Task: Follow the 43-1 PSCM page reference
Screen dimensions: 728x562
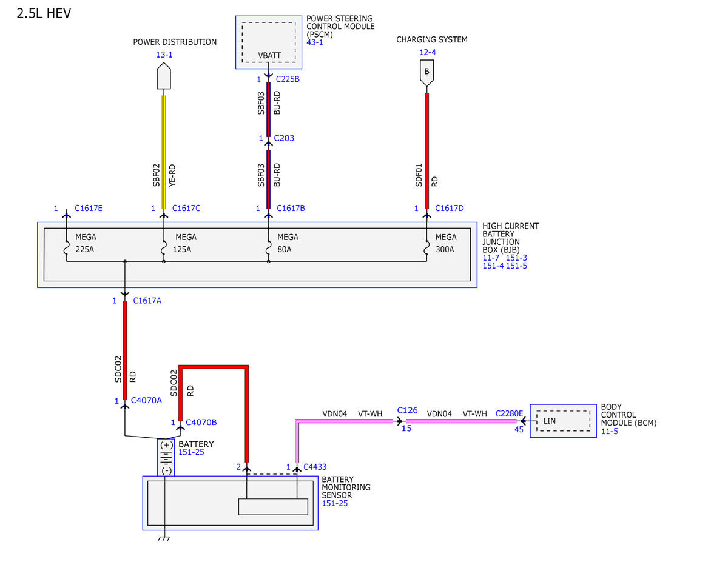Action: (315, 42)
